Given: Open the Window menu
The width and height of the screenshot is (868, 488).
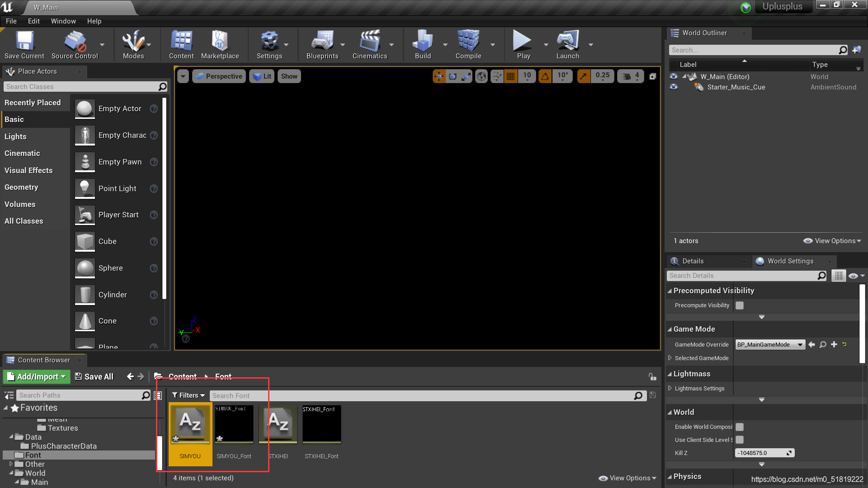Looking at the screenshot, I should [x=63, y=21].
